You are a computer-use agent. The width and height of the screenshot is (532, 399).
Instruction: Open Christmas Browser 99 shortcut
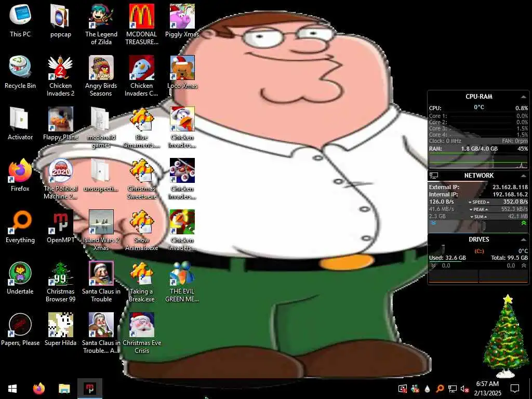(60, 282)
